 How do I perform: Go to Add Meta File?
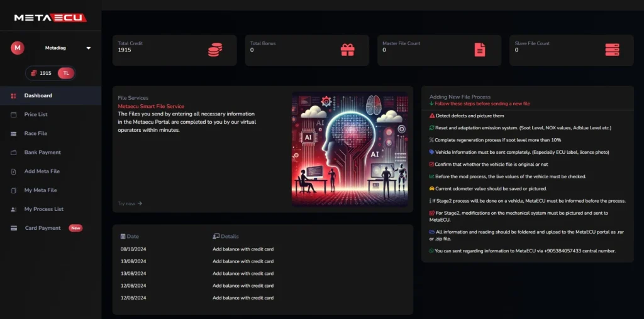[x=42, y=171]
